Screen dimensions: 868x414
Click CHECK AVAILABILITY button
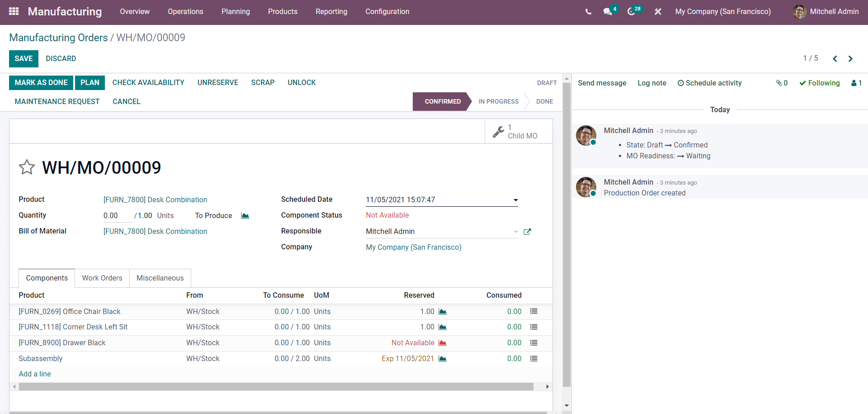[x=148, y=83]
